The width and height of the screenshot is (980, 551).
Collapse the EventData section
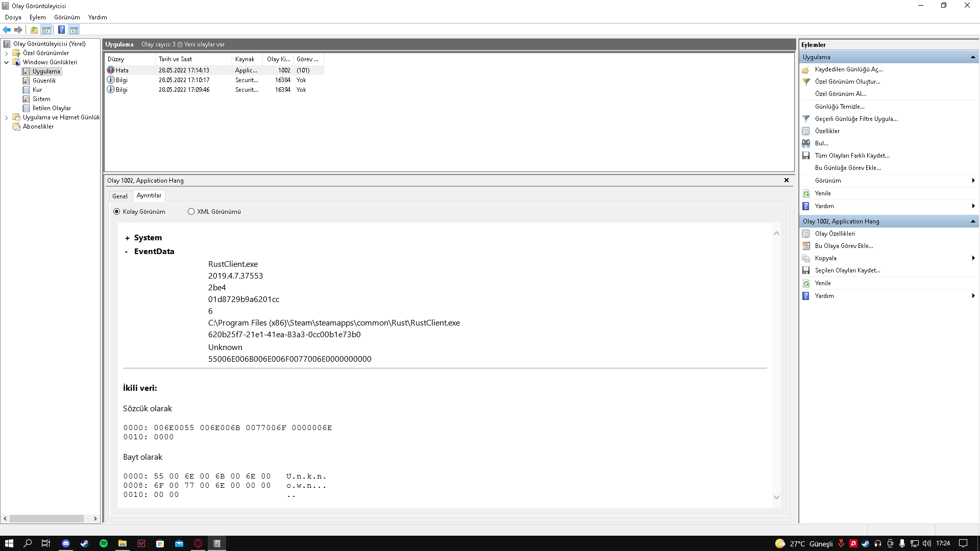pos(127,252)
